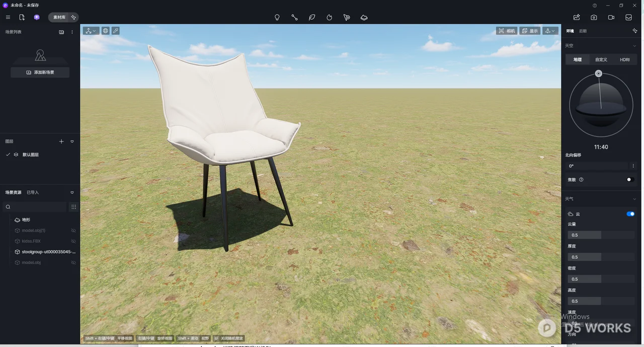Toggle the 焦散 switch
The image size is (644, 347).
[x=630, y=180]
